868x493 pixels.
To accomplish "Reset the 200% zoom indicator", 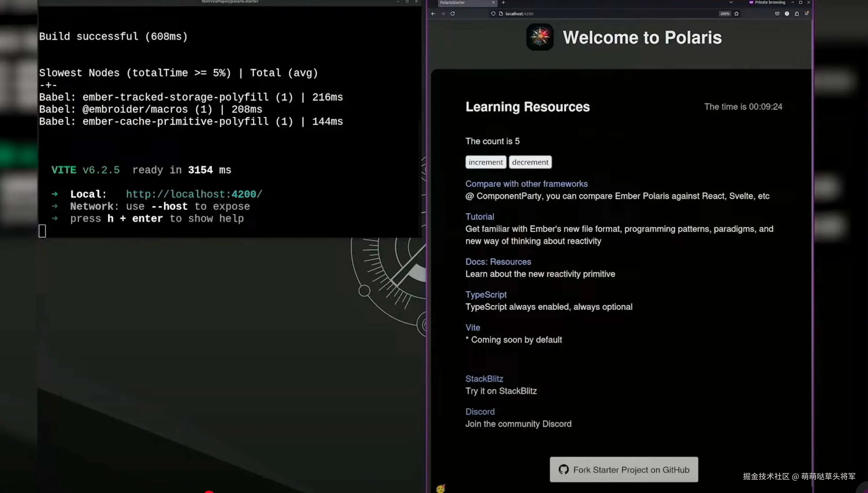I will coord(724,13).
